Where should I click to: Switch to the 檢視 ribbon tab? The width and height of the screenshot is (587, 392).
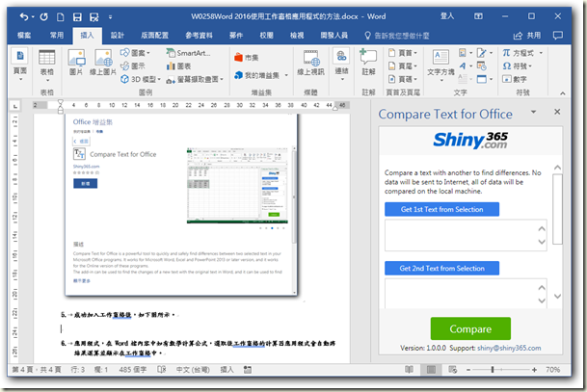click(x=297, y=36)
